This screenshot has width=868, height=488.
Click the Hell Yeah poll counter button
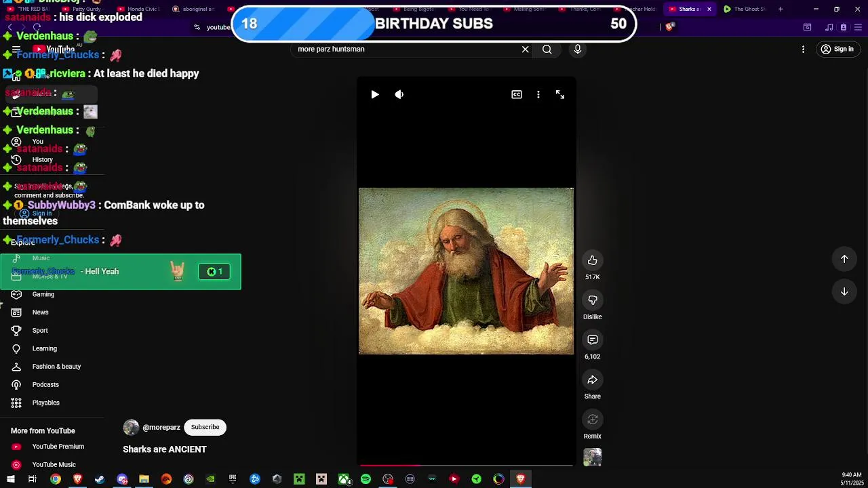(214, 272)
